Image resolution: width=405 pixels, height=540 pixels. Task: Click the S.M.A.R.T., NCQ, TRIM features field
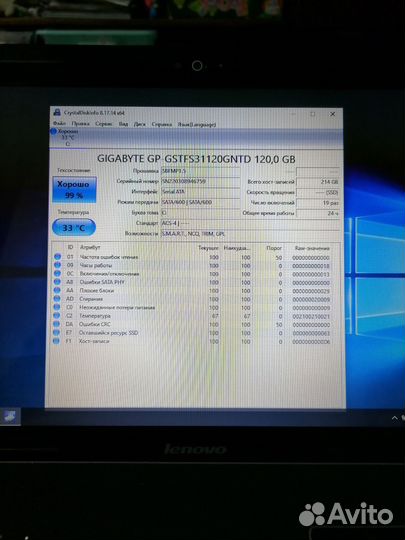tap(250, 234)
